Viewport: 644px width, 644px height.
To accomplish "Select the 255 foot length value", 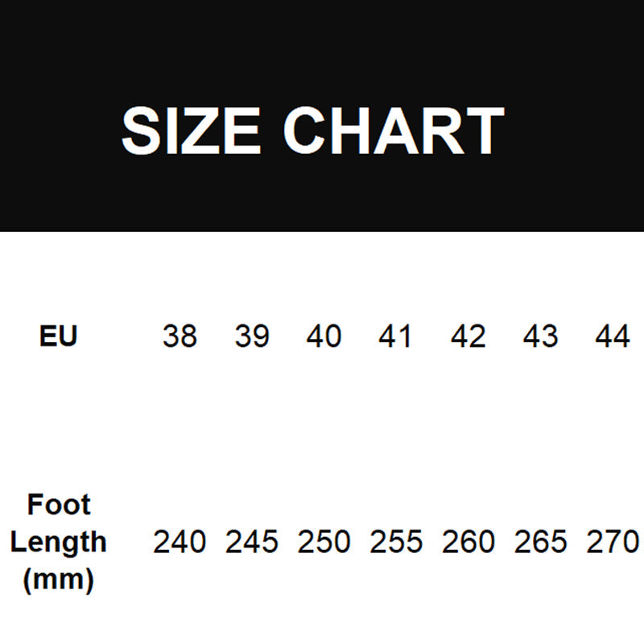I will [396, 542].
